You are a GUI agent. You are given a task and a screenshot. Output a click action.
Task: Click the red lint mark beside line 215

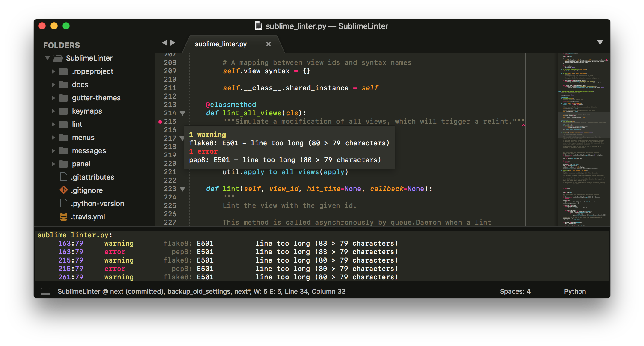pos(160,122)
